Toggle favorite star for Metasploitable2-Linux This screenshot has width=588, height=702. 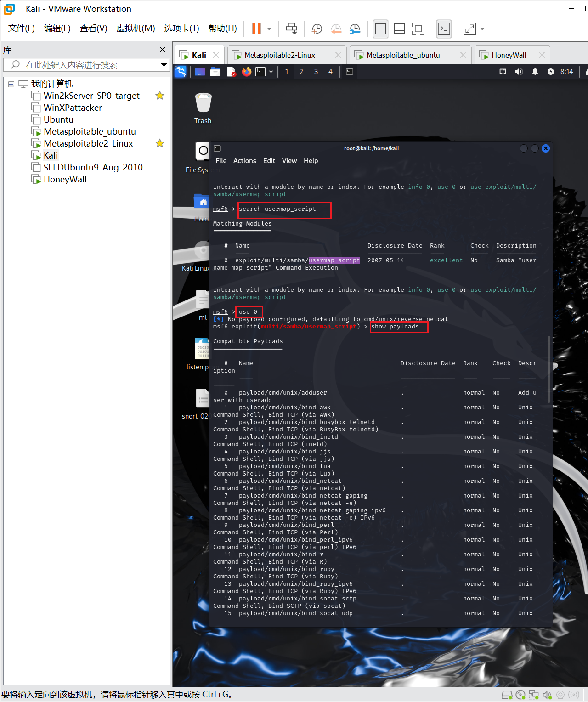coord(160,143)
